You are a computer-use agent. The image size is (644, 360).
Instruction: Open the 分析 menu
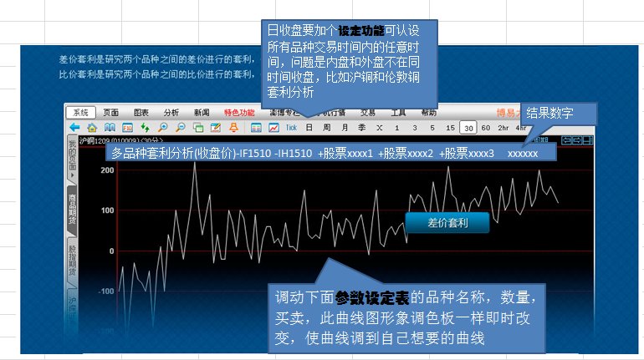pyautogui.click(x=171, y=112)
